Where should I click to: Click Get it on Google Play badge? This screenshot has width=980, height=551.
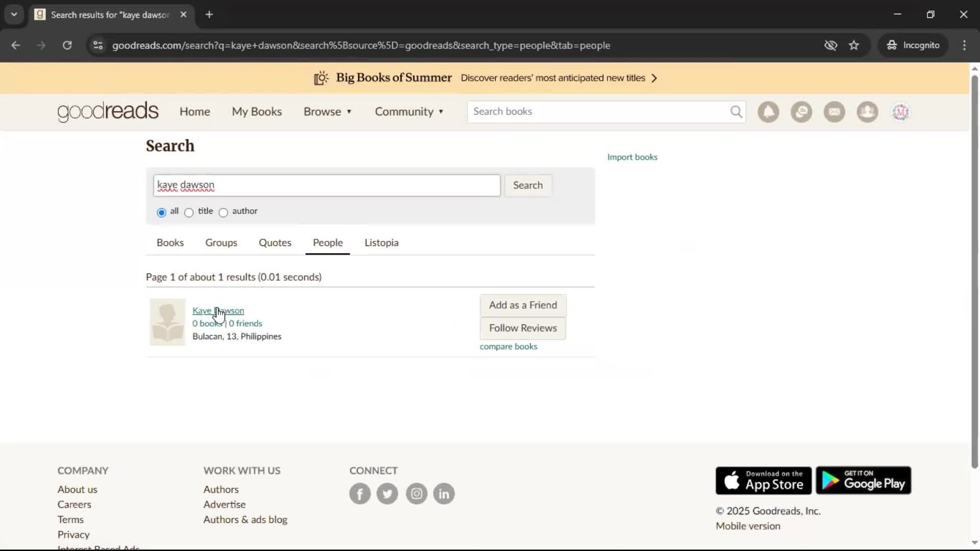pyautogui.click(x=864, y=480)
